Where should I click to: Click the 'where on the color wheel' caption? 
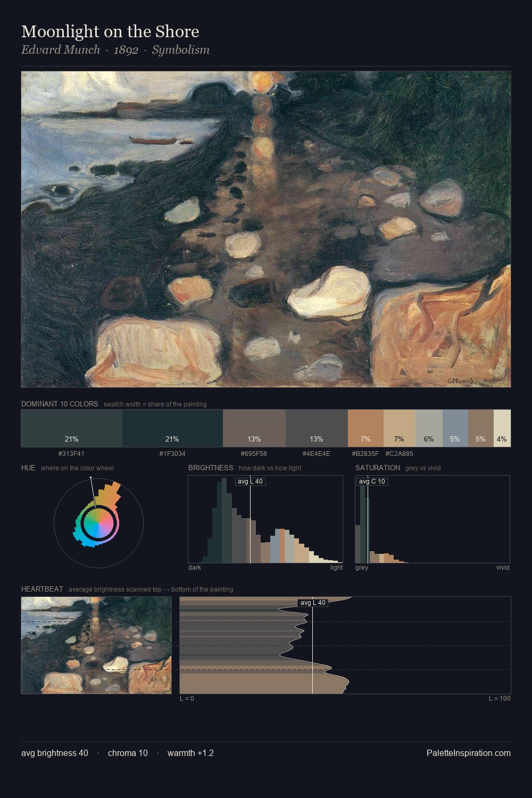(x=77, y=468)
